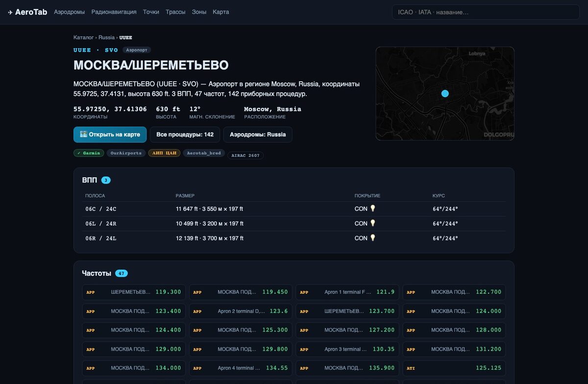Open the Аэродромы menu
Image resolution: width=588 pixels, height=384 pixels.
click(x=69, y=12)
